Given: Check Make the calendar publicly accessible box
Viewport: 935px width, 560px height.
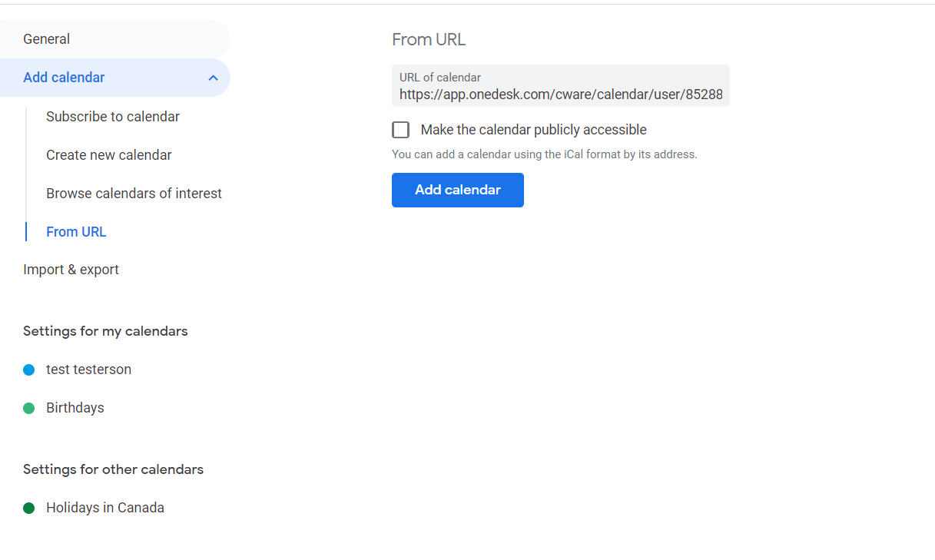Looking at the screenshot, I should tap(400, 130).
